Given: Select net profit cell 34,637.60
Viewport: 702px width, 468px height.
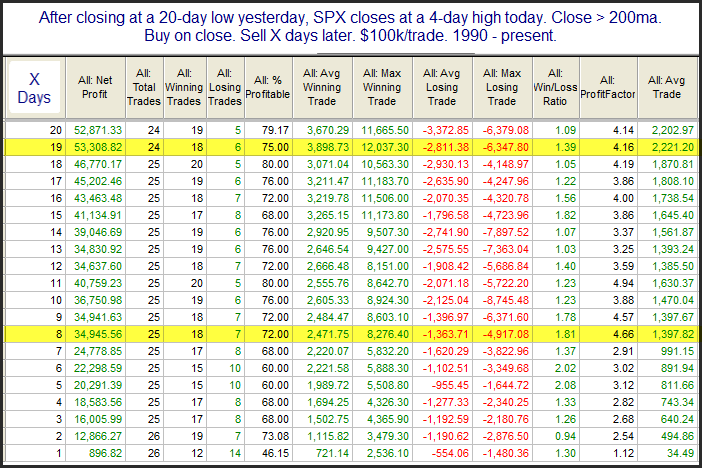Looking at the screenshot, I should pos(98,266).
